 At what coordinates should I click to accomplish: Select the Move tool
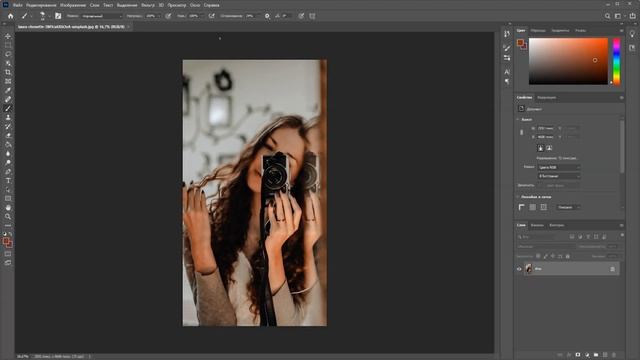pyautogui.click(x=8, y=36)
